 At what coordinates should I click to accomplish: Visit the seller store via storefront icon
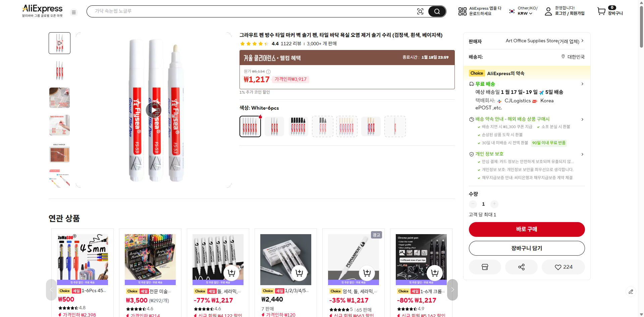[x=485, y=267]
